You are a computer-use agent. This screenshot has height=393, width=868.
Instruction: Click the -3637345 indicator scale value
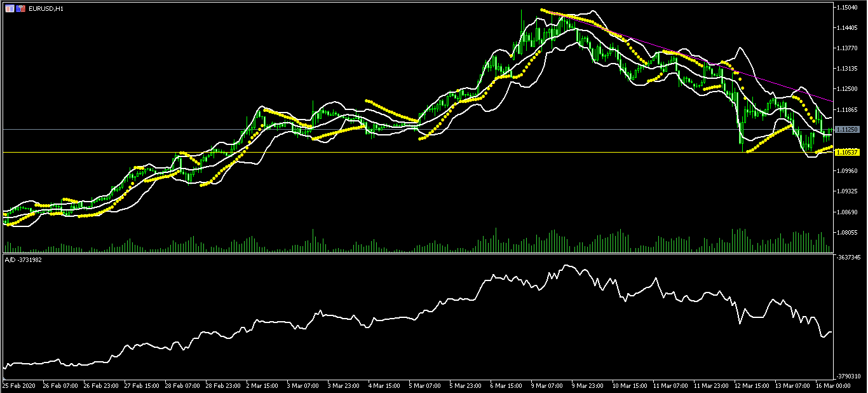coord(849,258)
